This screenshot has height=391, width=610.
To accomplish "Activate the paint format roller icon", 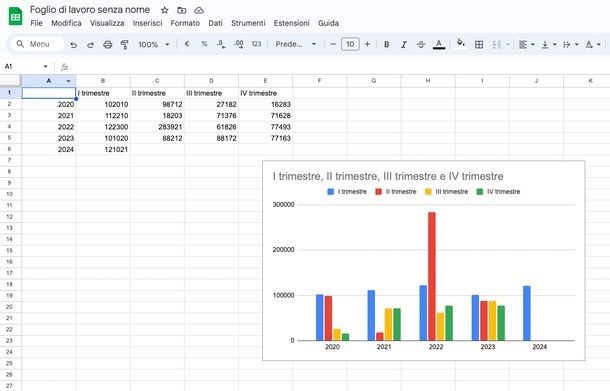I will point(124,45).
